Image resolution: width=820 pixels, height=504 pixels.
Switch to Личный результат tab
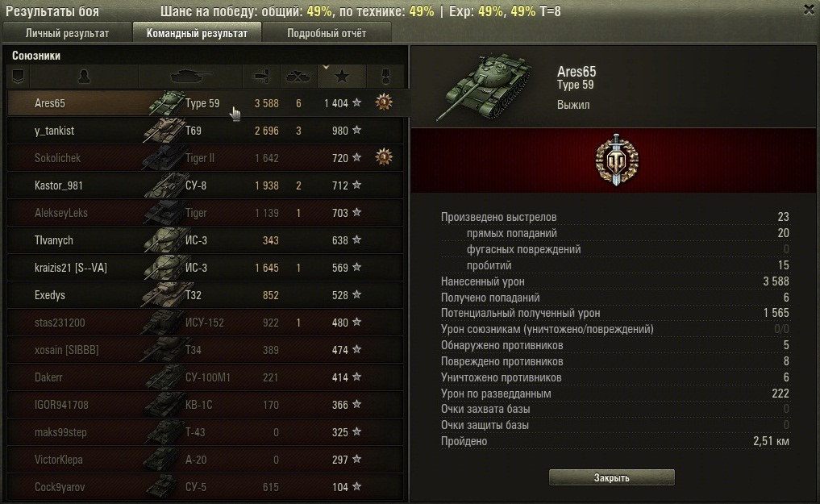pos(67,33)
